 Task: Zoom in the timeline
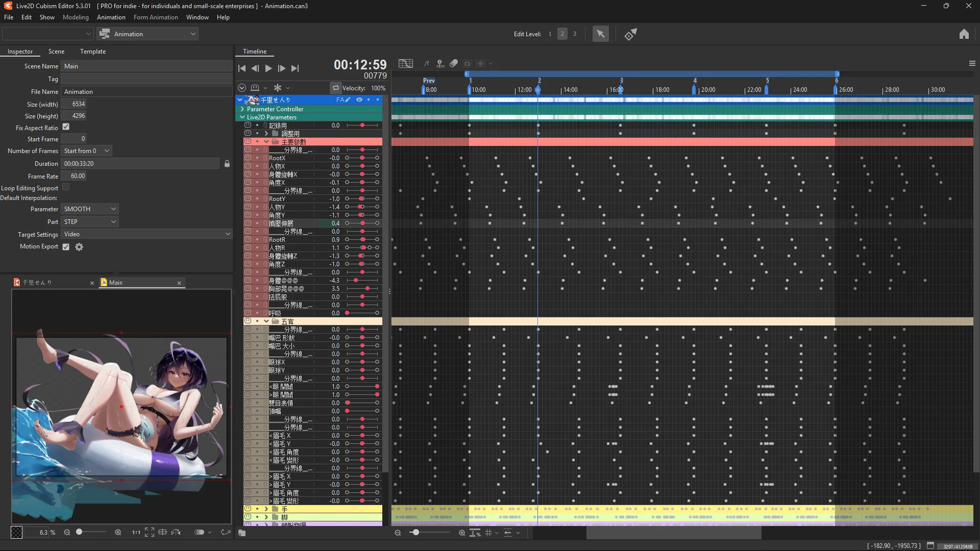point(462,533)
